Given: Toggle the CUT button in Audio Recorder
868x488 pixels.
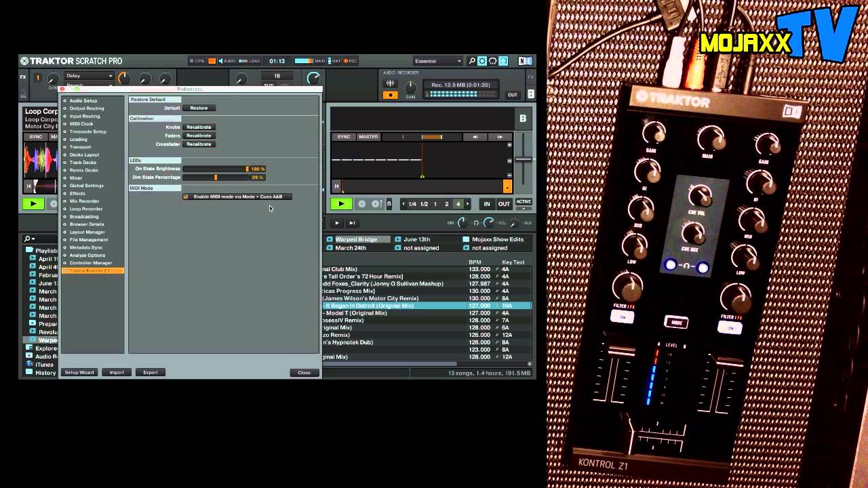Looking at the screenshot, I should 513,95.
